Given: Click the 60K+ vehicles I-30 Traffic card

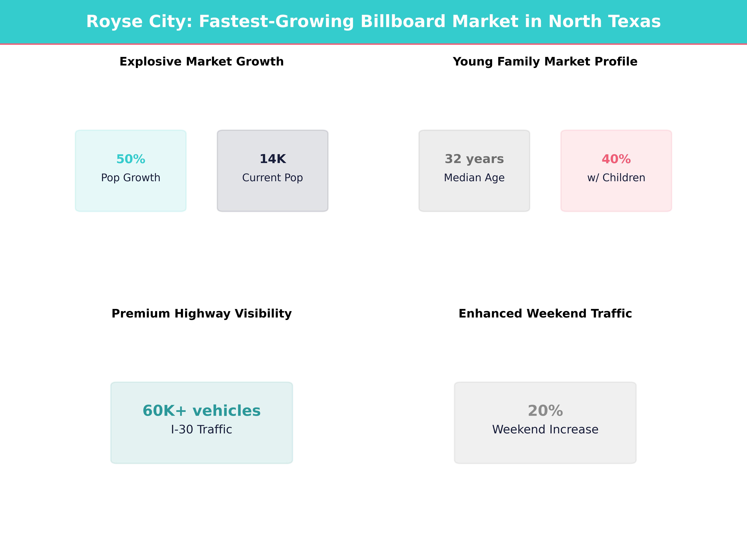Looking at the screenshot, I should click(202, 422).
